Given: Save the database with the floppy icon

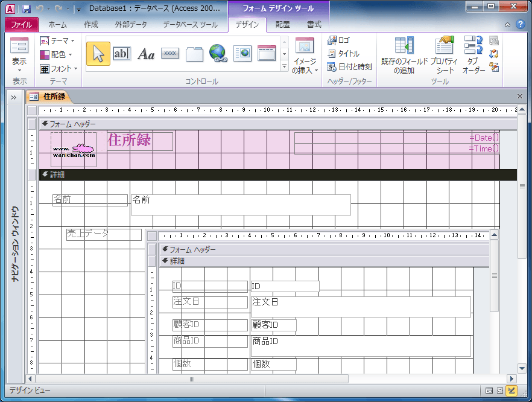Looking at the screenshot, I should pyautogui.click(x=26, y=9).
